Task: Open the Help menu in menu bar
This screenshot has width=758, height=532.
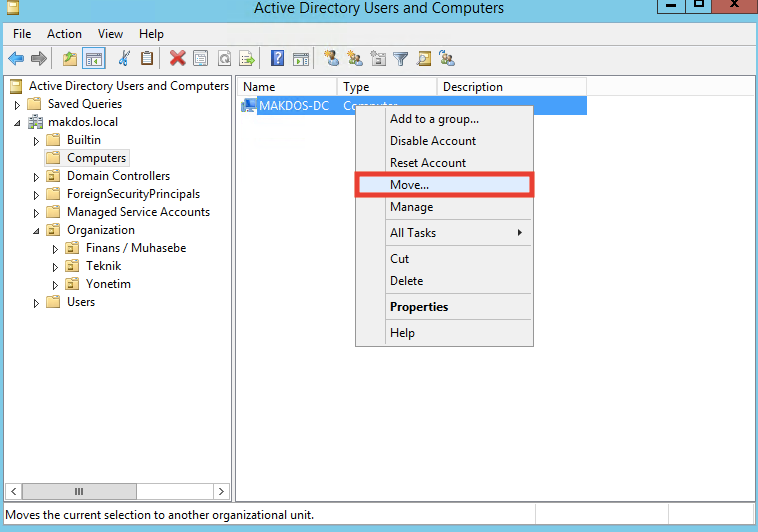Action: 151,34
